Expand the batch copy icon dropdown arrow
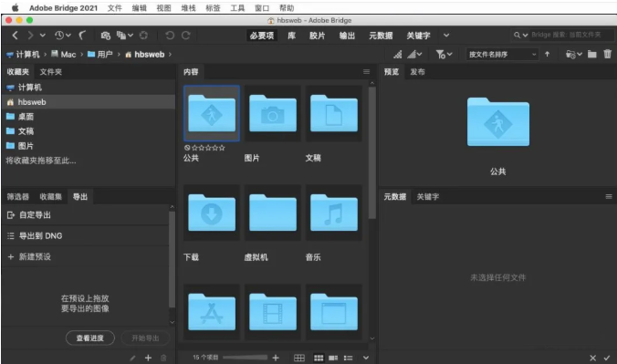This screenshot has height=364, width=617. tap(131, 36)
